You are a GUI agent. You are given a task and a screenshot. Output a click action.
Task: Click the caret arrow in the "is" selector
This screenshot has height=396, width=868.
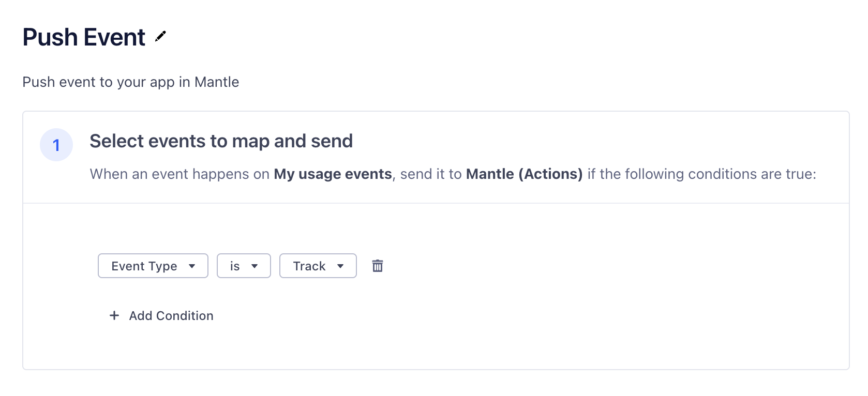255,266
